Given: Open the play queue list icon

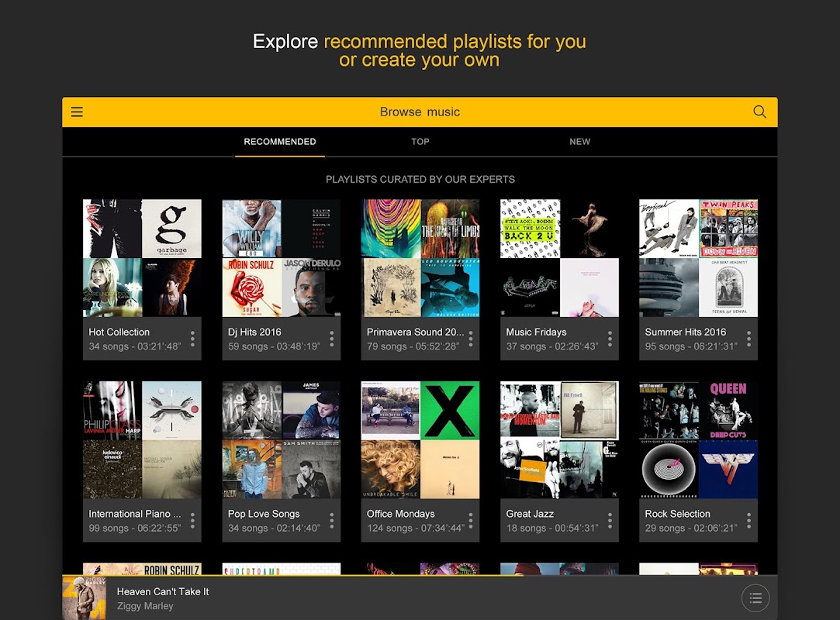Looking at the screenshot, I should pos(755,598).
